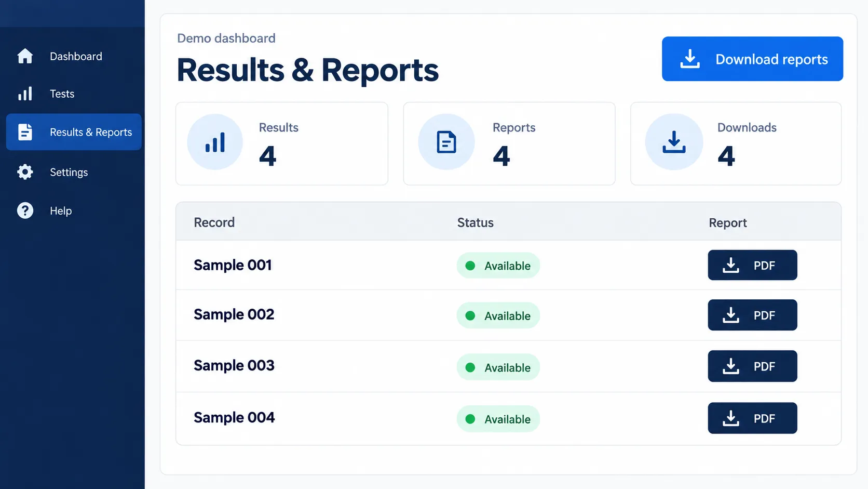
Task: Click the Report column header
Action: pos(728,223)
